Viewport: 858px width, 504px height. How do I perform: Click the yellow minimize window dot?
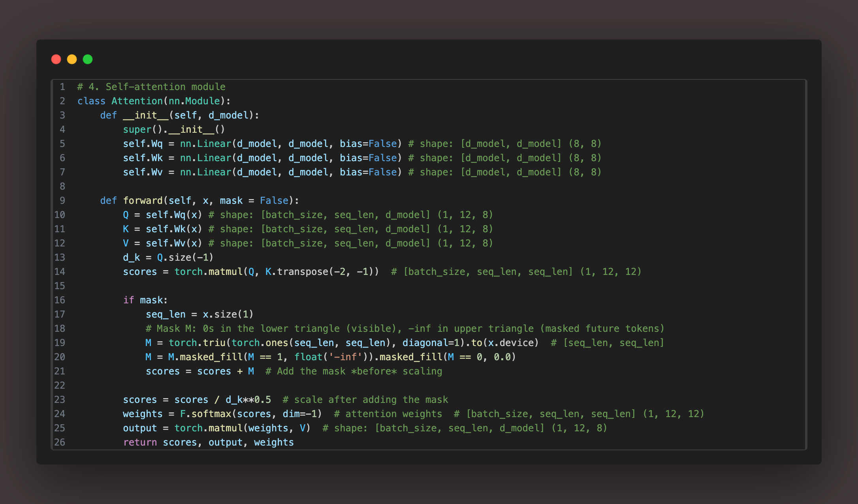pos(72,59)
